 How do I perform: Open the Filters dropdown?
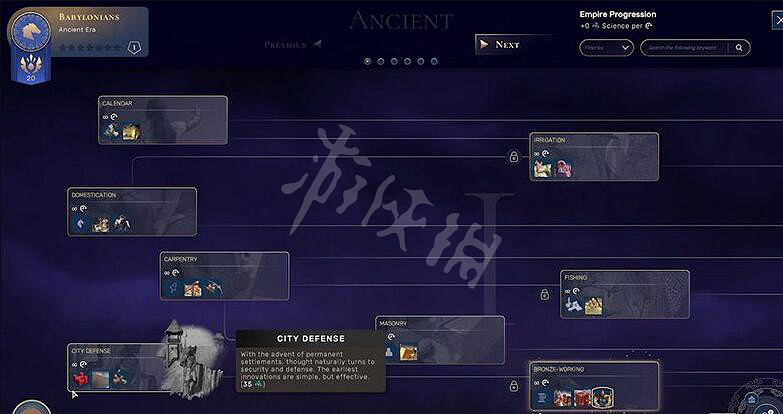[606, 48]
